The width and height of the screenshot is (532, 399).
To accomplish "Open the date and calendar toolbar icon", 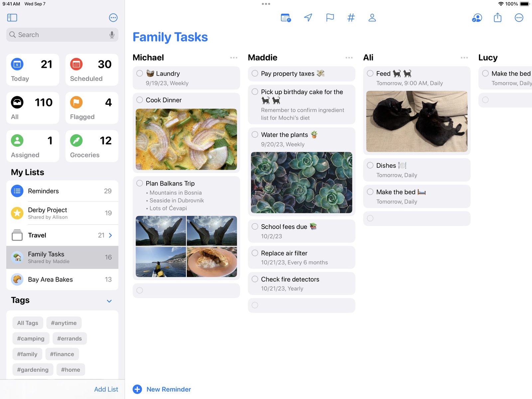I will (286, 18).
